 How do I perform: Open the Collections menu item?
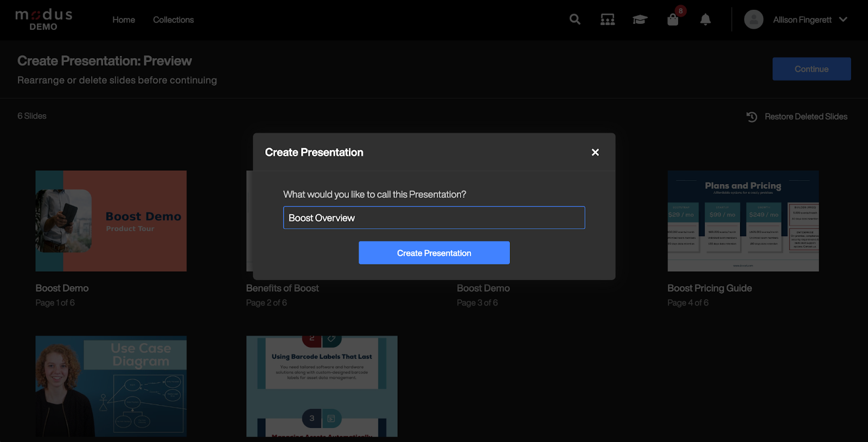[x=173, y=20]
